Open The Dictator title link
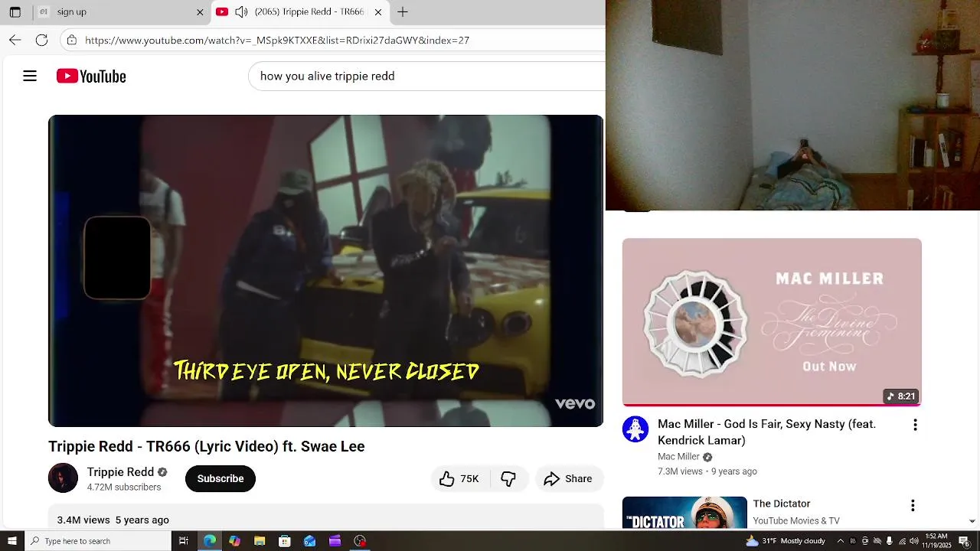 782,504
